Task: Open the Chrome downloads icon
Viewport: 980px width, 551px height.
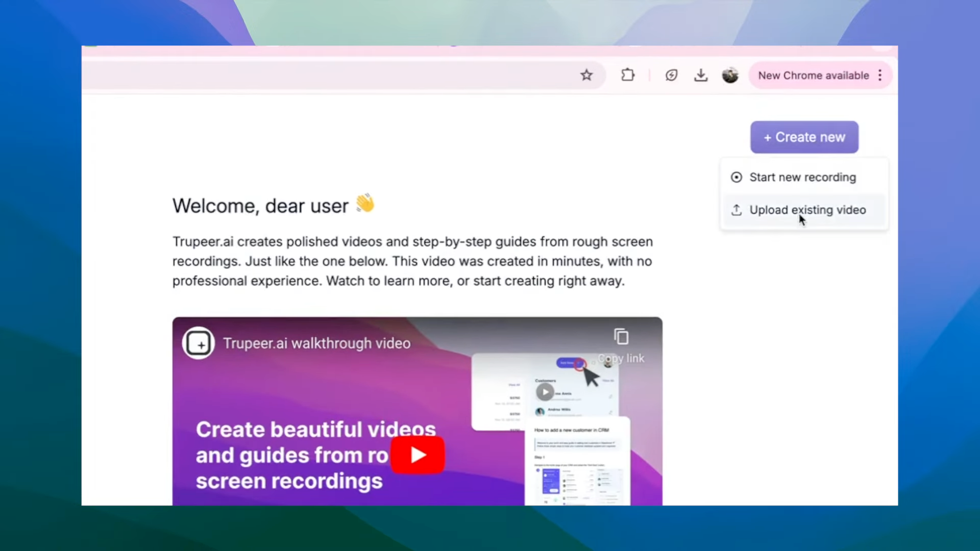Action: click(x=701, y=76)
